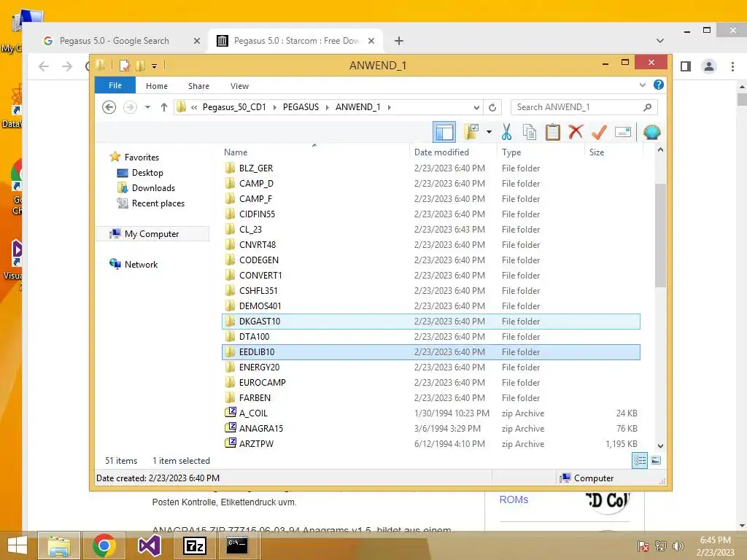Viewport: 747px width, 560px height.
Task: Go up one folder level
Action: click(x=164, y=107)
